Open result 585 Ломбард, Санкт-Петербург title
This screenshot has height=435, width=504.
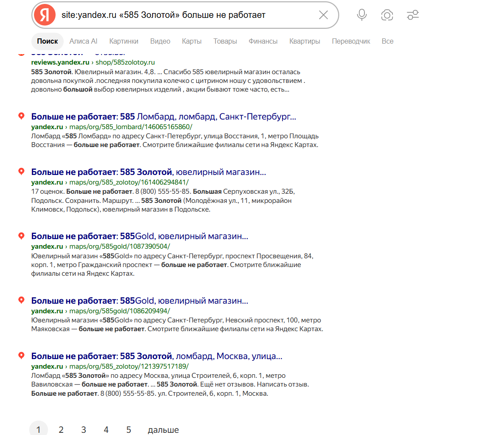163,116
